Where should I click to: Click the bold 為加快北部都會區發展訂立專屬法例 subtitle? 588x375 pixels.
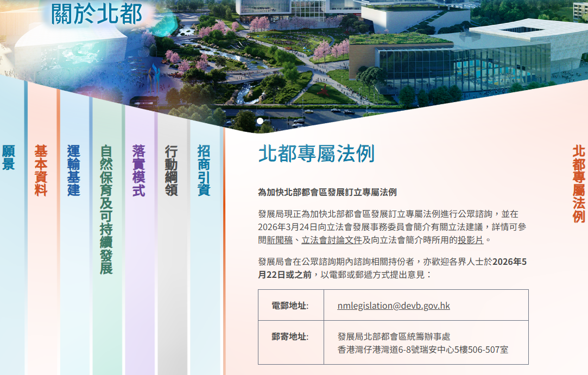click(327, 193)
